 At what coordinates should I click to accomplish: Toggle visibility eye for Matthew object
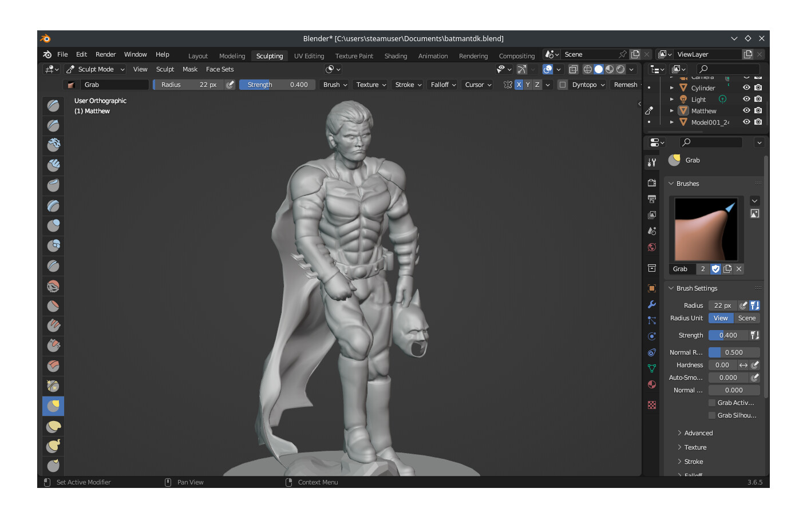point(746,110)
